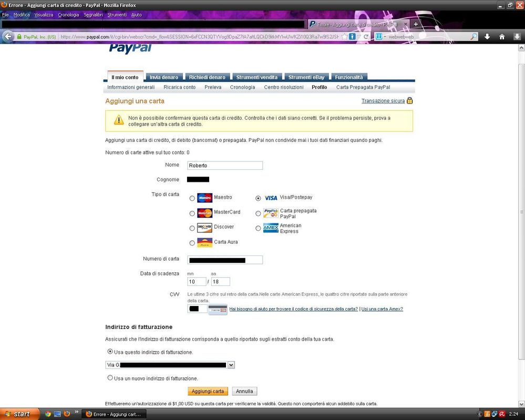Select Carta prepagata PayPal radio button
Image resolution: width=525 pixels, height=420 pixels.
tap(258, 213)
